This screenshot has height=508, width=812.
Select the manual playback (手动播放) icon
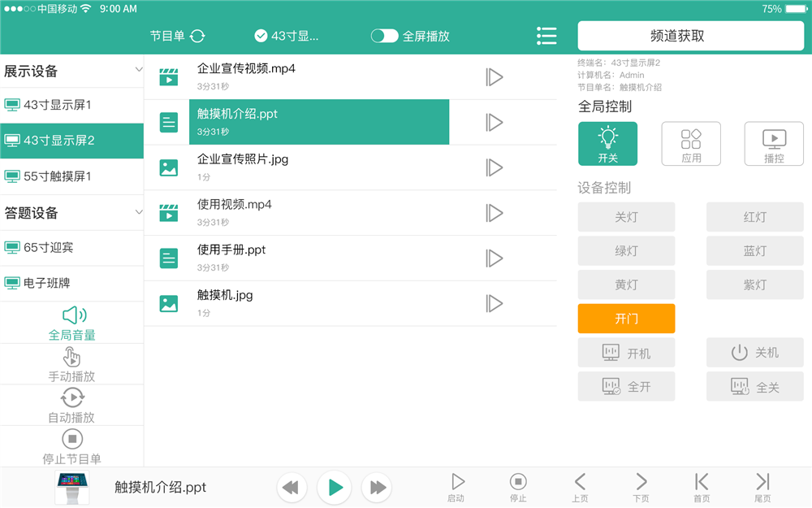click(71, 363)
